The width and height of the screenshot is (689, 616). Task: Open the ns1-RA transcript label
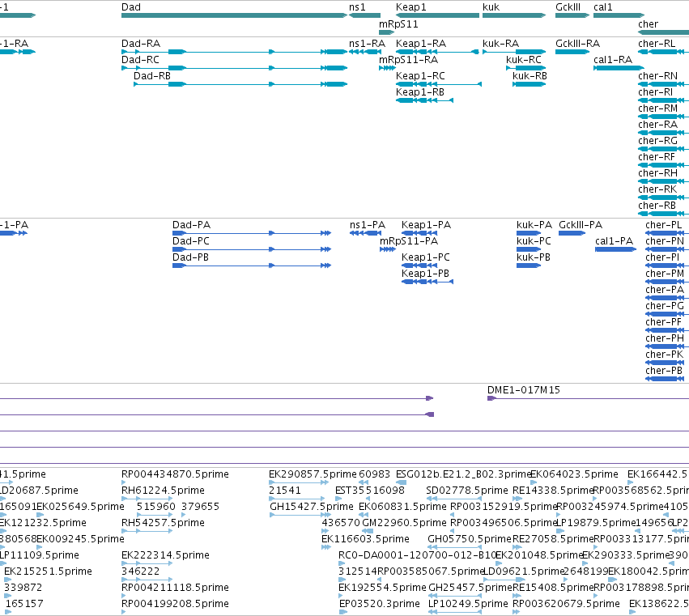pos(367,44)
